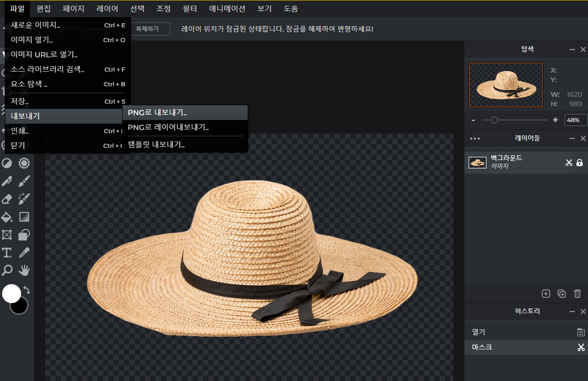This screenshot has width=588, height=381.
Task: Select the 열기 history entry
Action: (x=526, y=332)
